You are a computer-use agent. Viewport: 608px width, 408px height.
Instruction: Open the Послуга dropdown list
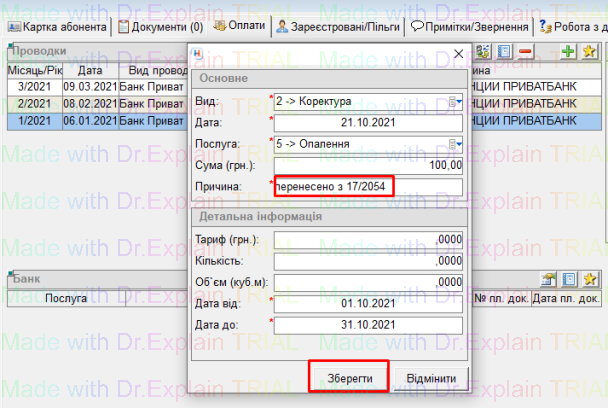455,143
